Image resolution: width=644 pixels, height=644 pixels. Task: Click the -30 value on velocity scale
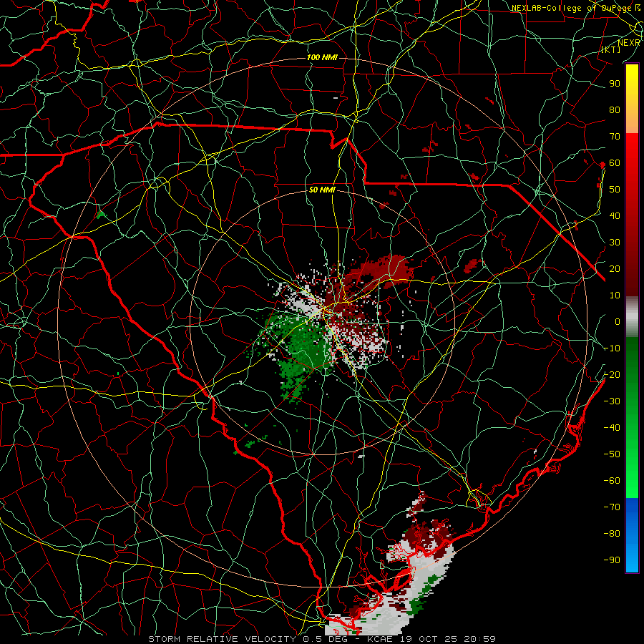point(612,401)
